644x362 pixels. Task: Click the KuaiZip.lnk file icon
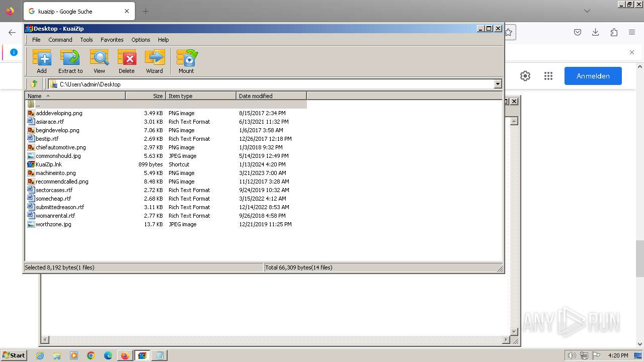tap(31, 164)
